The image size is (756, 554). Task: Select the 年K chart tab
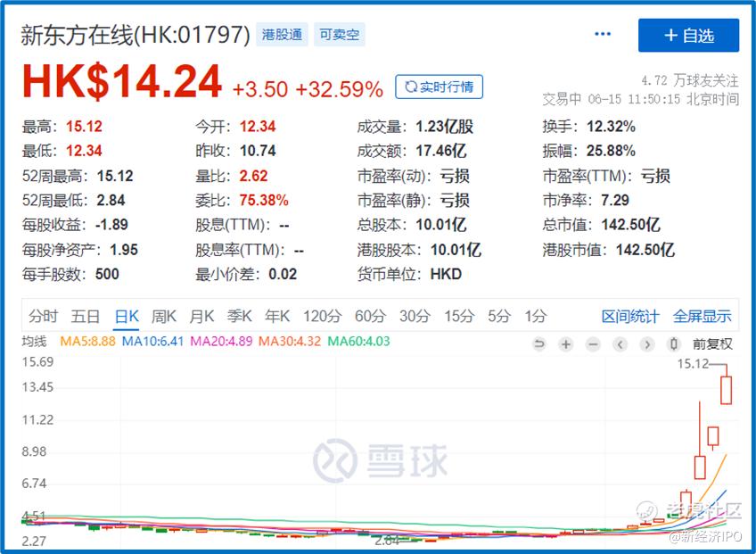point(277,317)
